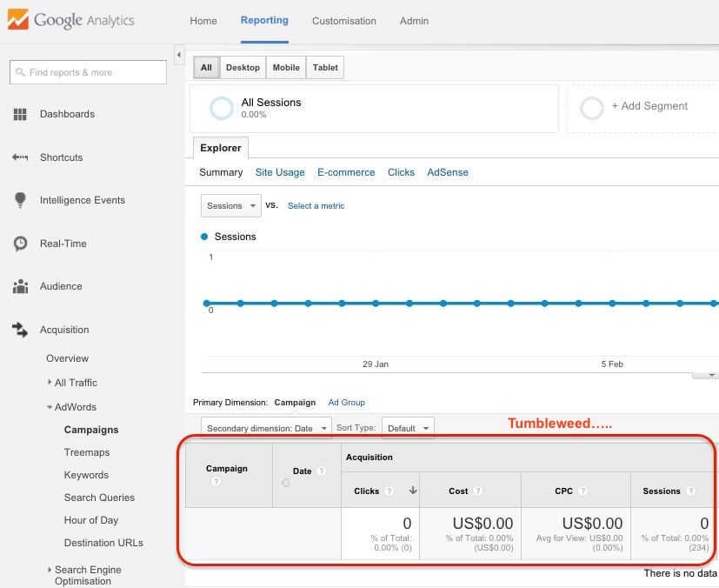Click search magnifier icon in Find reports
This screenshot has height=588, width=719.
pyautogui.click(x=20, y=72)
